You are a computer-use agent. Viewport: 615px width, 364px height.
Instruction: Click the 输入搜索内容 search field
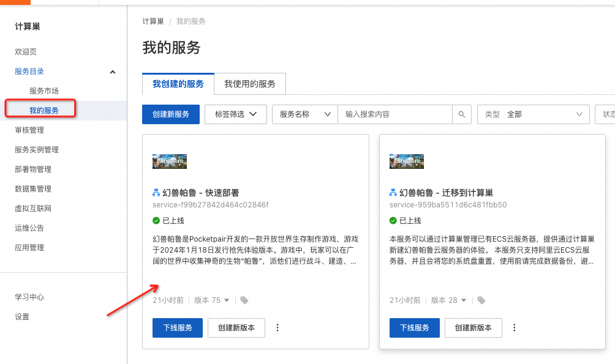pyautogui.click(x=395, y=114)
